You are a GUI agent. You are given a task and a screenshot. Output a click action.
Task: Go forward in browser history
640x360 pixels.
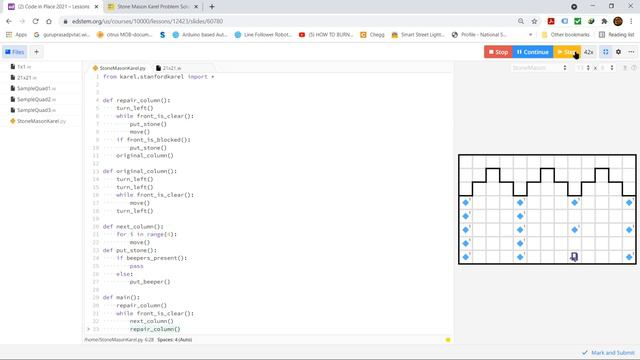tap(22, 21)
